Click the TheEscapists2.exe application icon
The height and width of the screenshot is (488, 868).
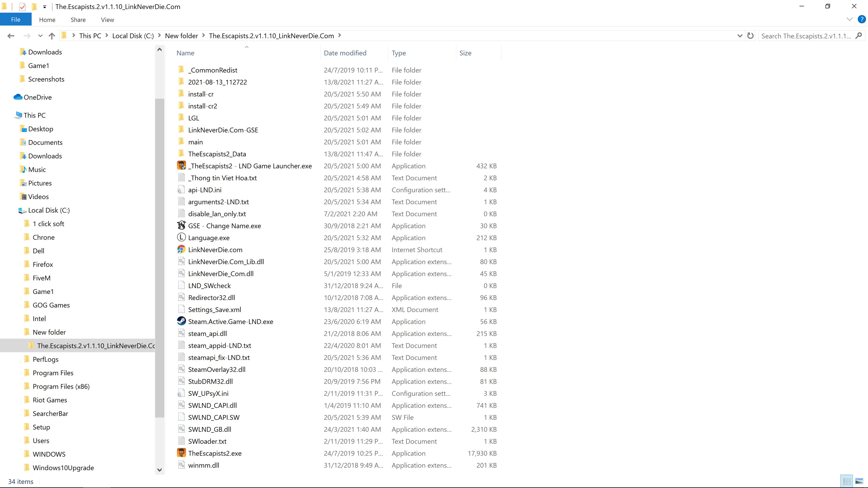coord(181,453)
